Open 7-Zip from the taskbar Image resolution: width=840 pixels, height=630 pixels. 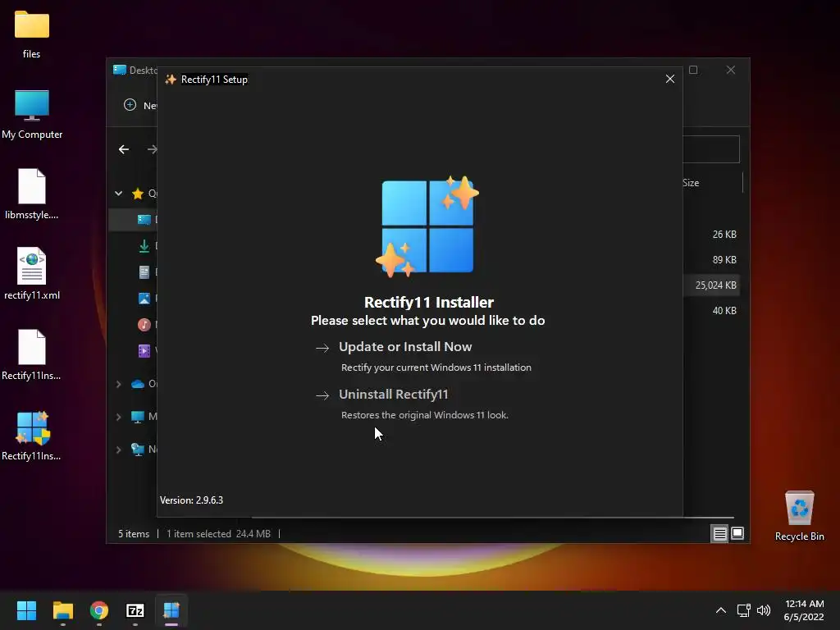(135, 610)
